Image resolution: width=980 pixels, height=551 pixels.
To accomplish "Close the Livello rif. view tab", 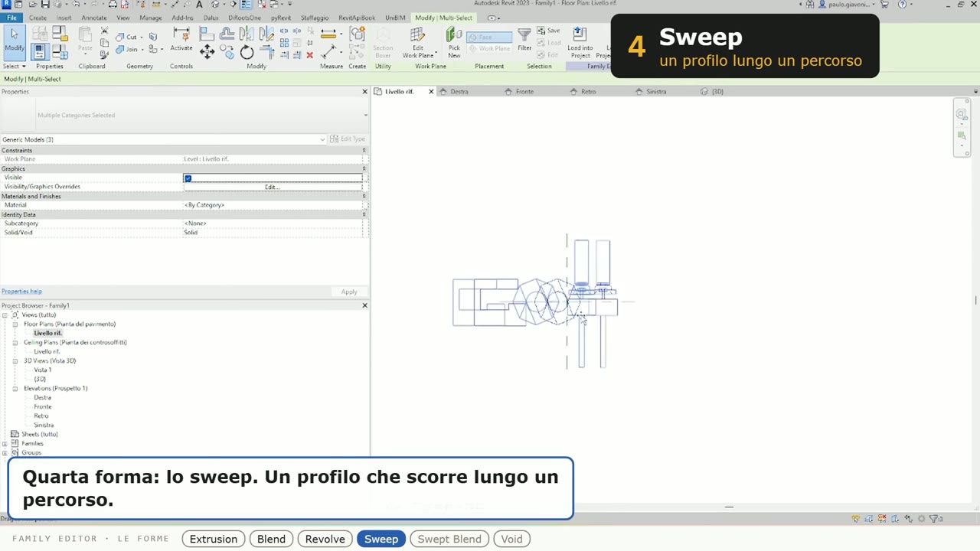I will pyautogui.click(x=431, y=91).
